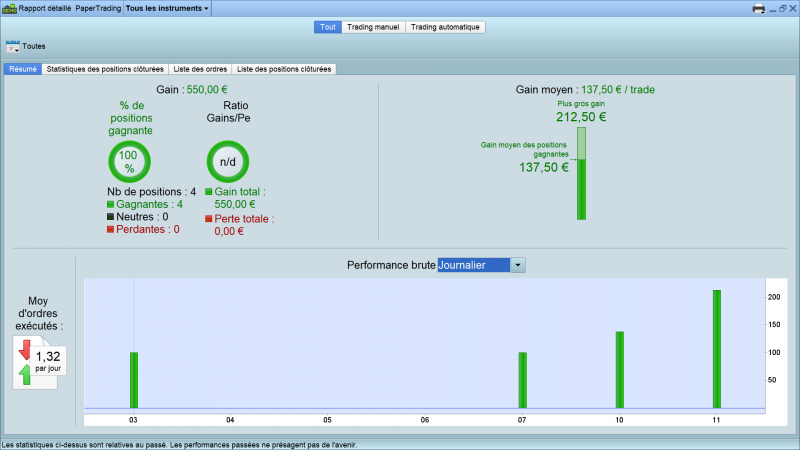Screen dimensions: 800x450
Task: Select the Tout filter toggle
Action: pos(327,27)
